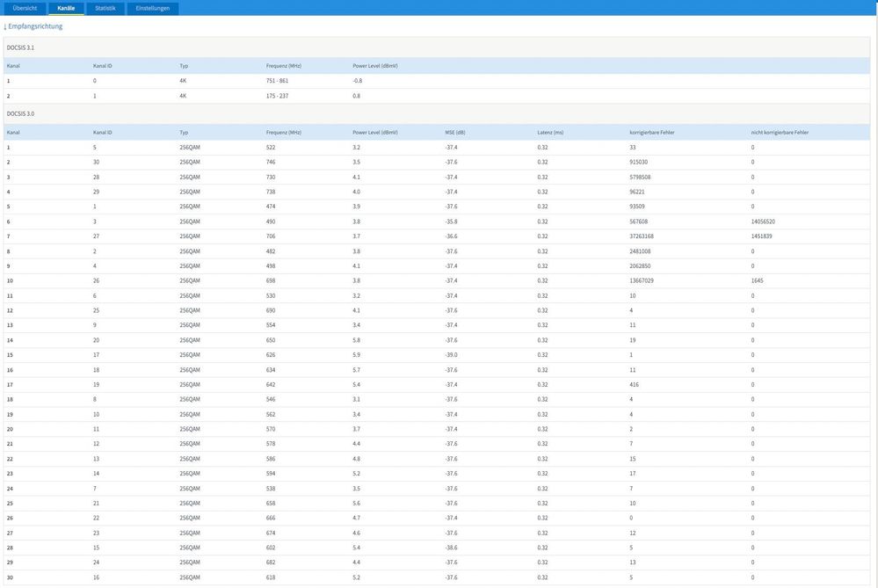Click the MSE value -39.0

(x=451, y=354)
